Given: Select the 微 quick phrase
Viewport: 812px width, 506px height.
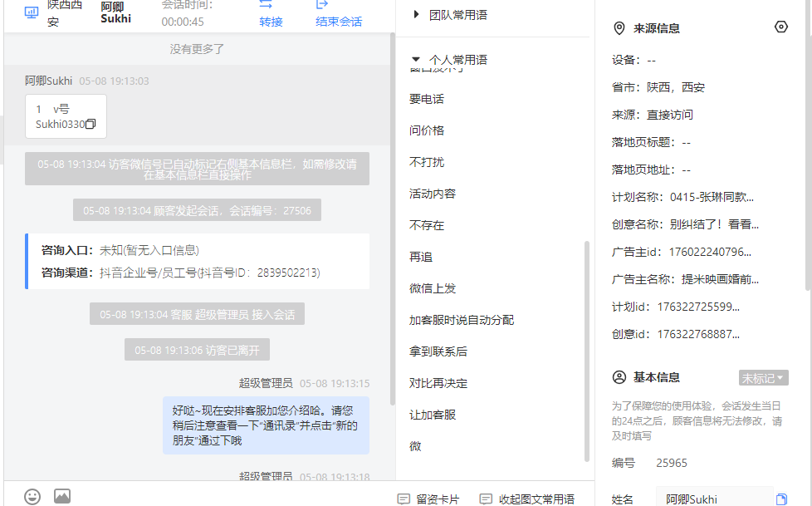Looking at the screenshot, I should (x=415, y=446).
